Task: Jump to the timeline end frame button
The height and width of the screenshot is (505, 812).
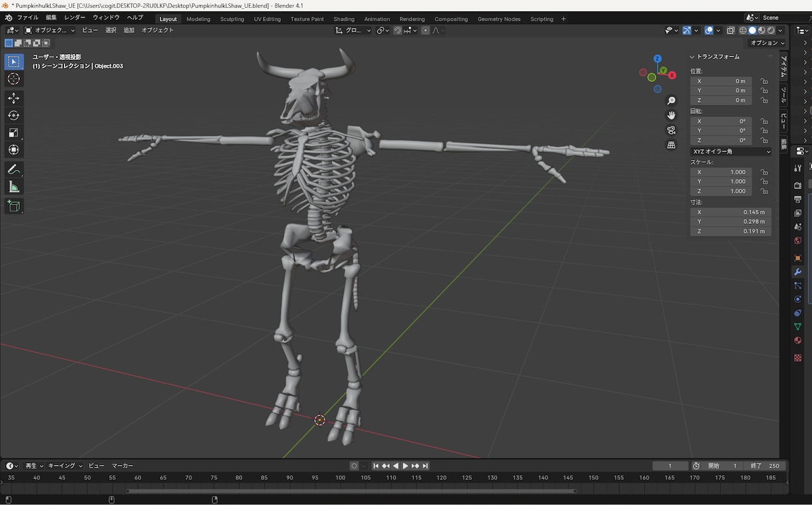Action: click(425, 466)
